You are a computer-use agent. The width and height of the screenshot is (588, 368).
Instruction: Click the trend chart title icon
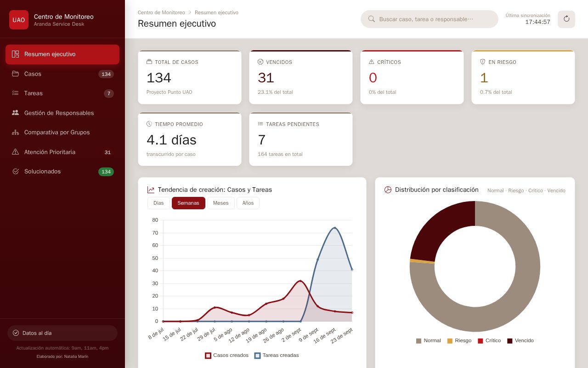click(x=151, y=190)
